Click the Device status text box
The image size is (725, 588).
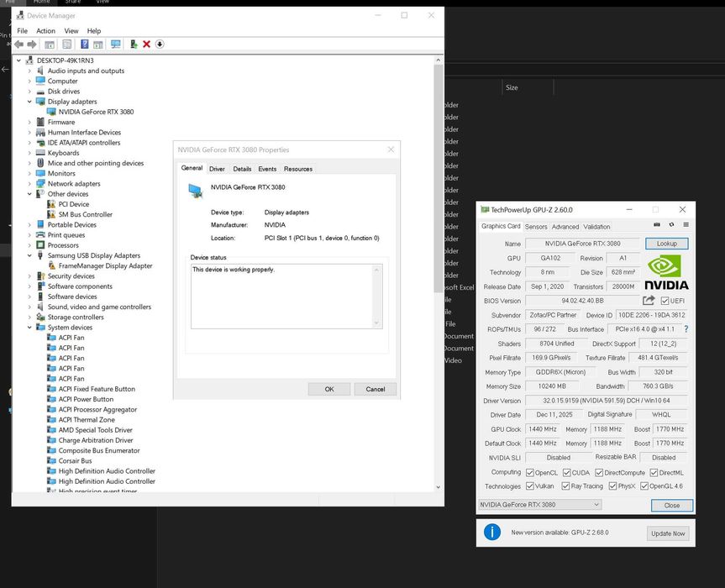click(x=286, y=297)
